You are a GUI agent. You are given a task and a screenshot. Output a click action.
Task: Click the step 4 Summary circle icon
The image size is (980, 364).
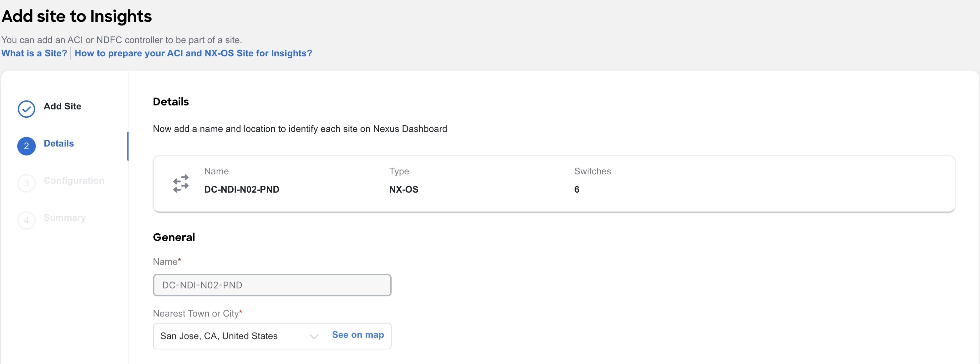pos(26,220)
